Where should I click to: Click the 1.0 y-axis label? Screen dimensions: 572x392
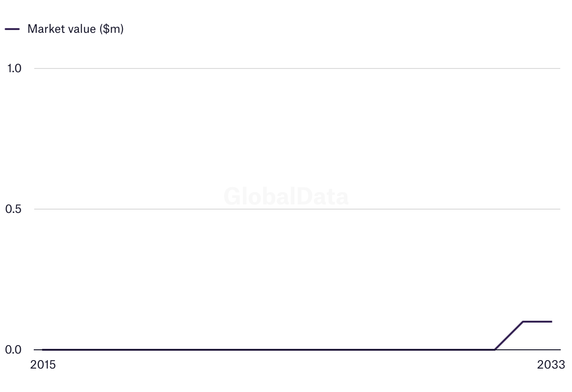click(x=14, y=68)
